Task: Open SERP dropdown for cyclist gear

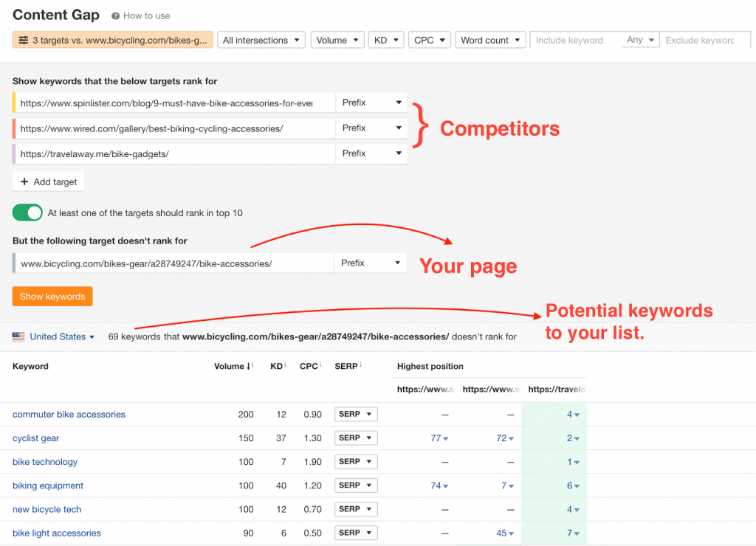Action: tap(356, 438)
